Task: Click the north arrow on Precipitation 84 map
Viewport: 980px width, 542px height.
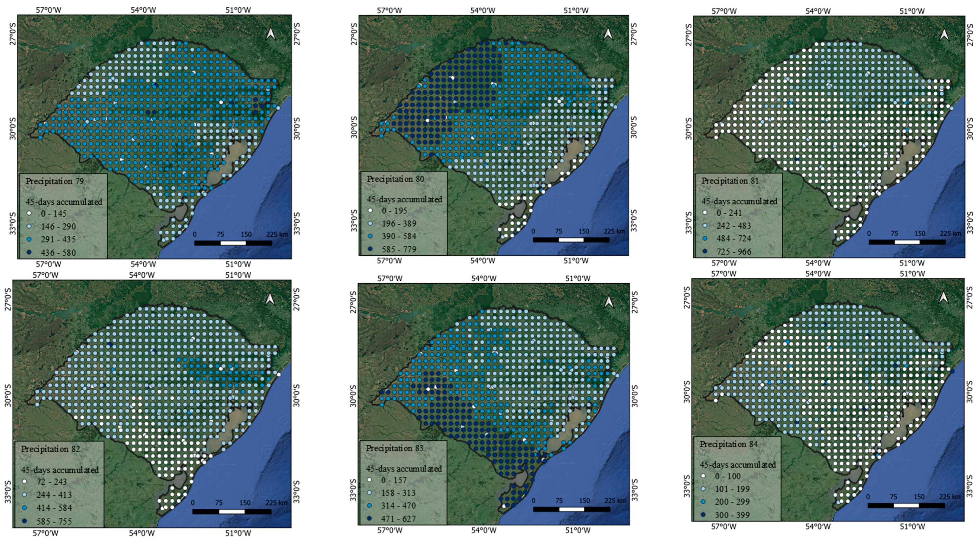Action: tap(944, 297)
